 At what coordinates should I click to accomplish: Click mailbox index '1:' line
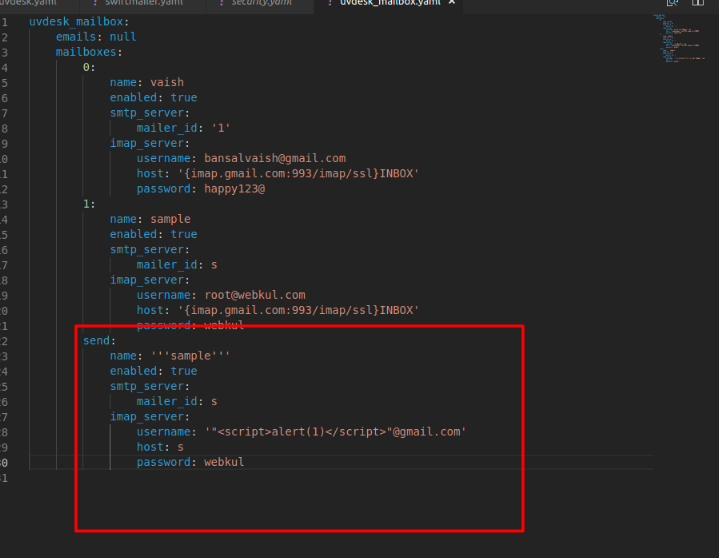[89, 204]
